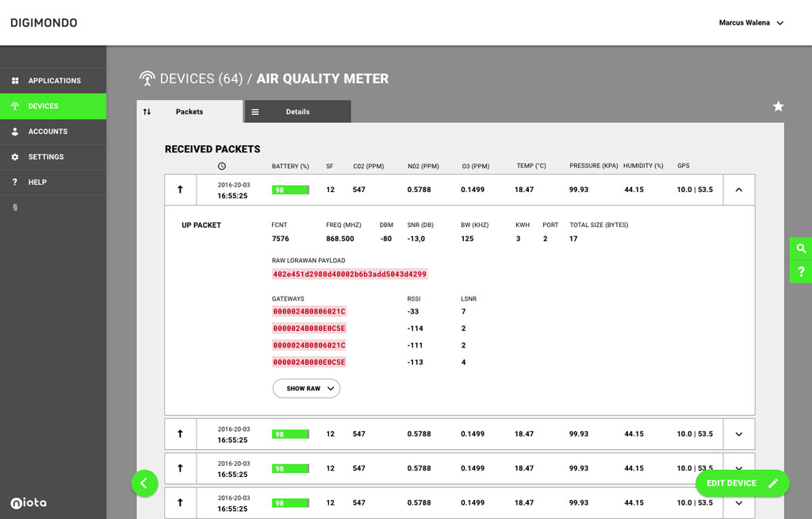Click the EDIT DEVICE button
This screenshot has width=812, height=519.
point(742,483)
